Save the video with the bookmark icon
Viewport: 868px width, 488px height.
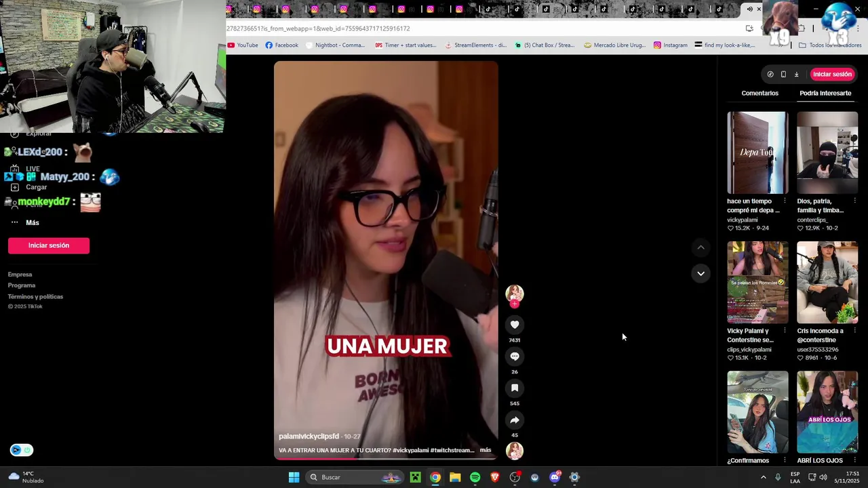coord(515,388)
